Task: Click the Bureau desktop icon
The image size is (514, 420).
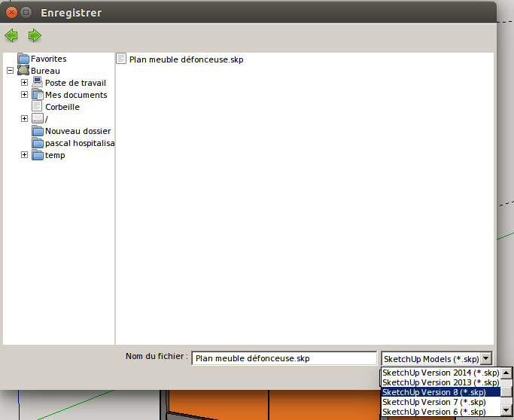Action: [23, 70]
